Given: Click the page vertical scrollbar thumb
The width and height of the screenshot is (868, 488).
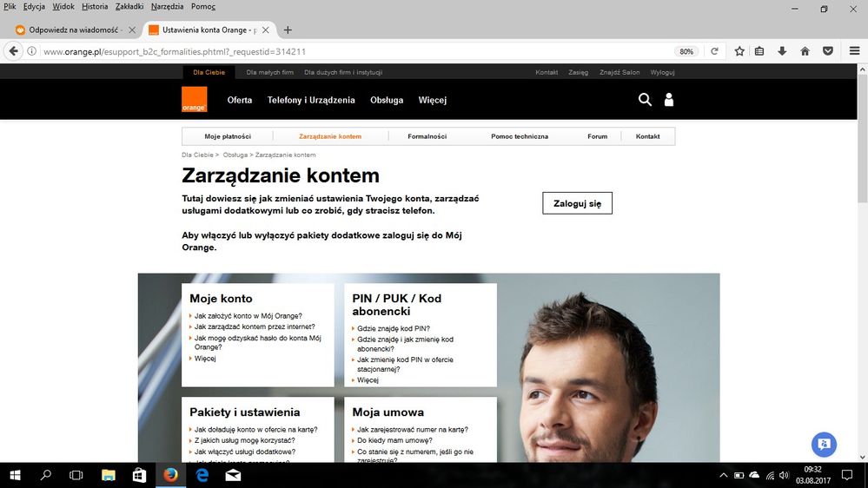Looking at the screenshot, I should click(863, 138).
